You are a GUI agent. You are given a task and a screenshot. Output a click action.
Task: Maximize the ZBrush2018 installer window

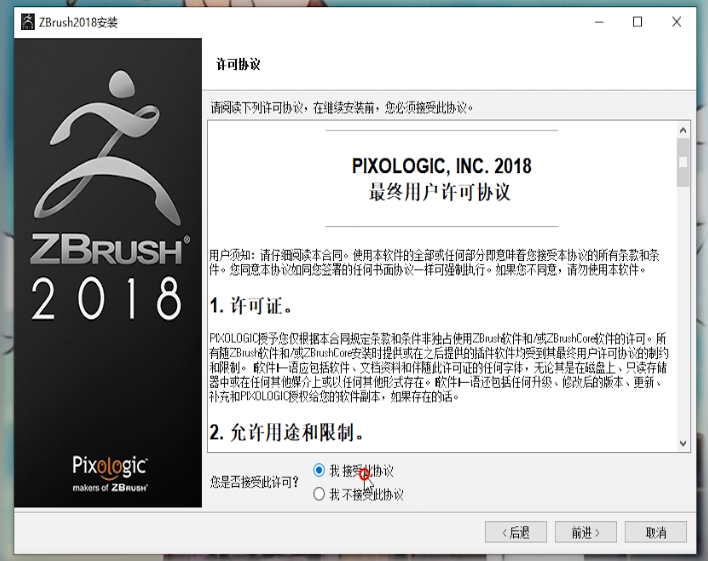pos(637,22)
